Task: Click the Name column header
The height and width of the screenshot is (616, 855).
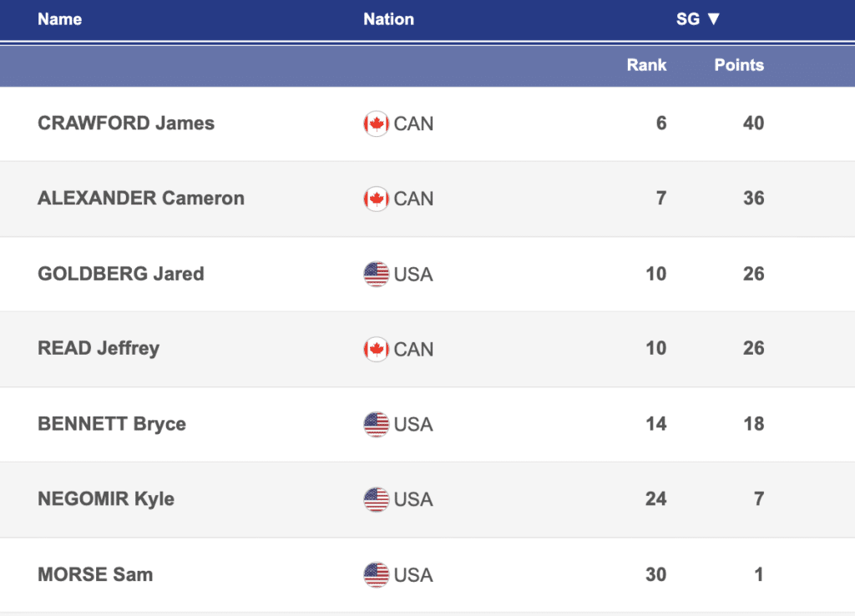Action: (59, 19)
